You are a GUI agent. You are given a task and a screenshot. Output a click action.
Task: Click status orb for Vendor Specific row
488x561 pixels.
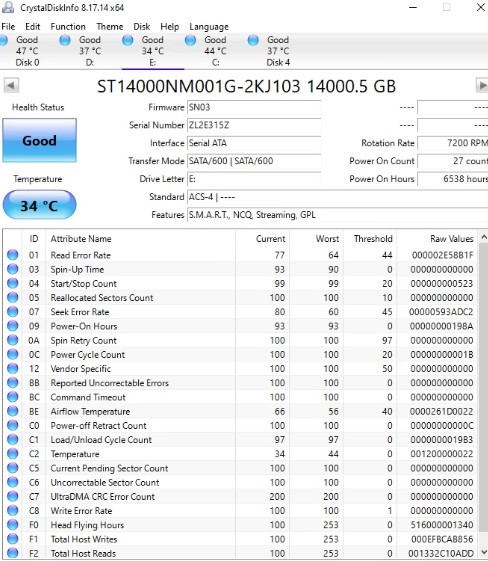[13, 369]
